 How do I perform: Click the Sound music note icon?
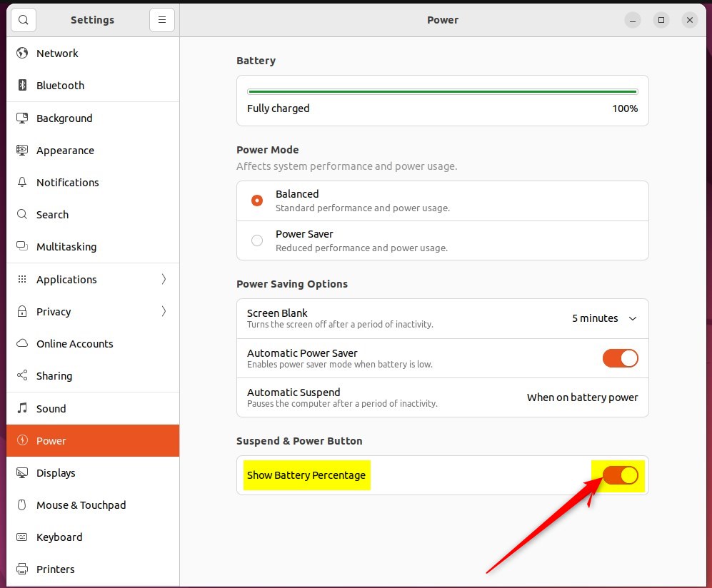[x=22, y=408]
